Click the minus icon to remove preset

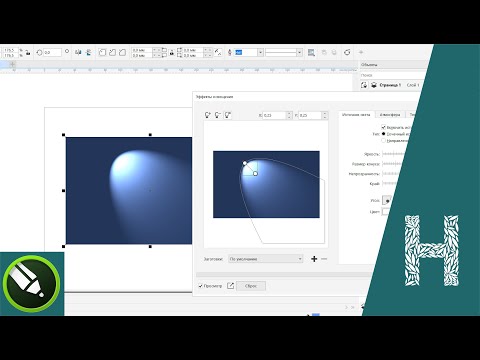coord(324,259)
